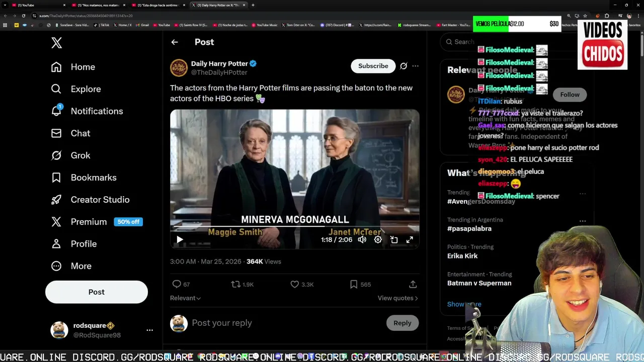Viewport: 644px width, 362px height.
Task: Open options for the #pasapalabra trend
Action: 583,221
